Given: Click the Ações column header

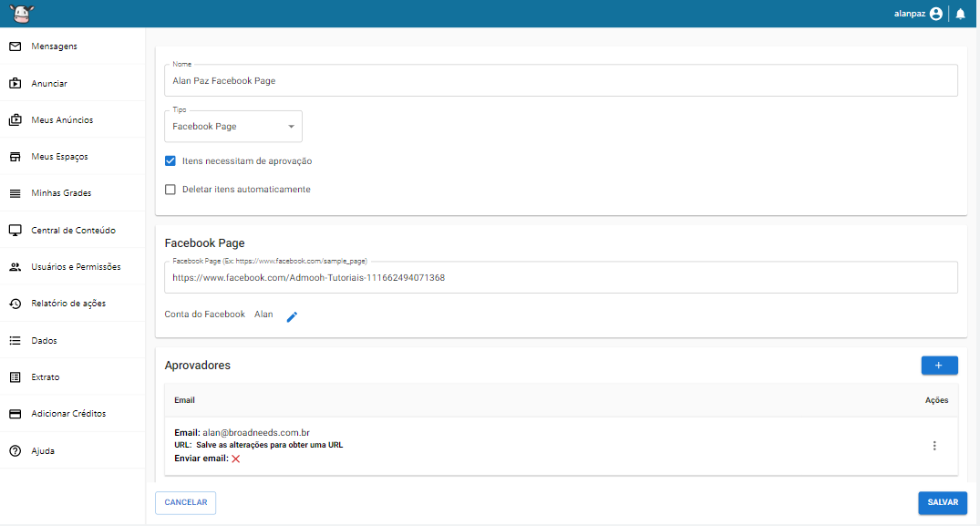Looking at the screenshot, I should (x=936, y=400).
